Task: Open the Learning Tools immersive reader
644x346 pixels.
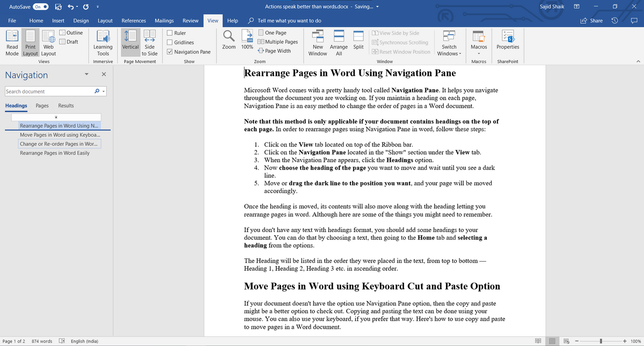Action: click(x=103, y=42)
